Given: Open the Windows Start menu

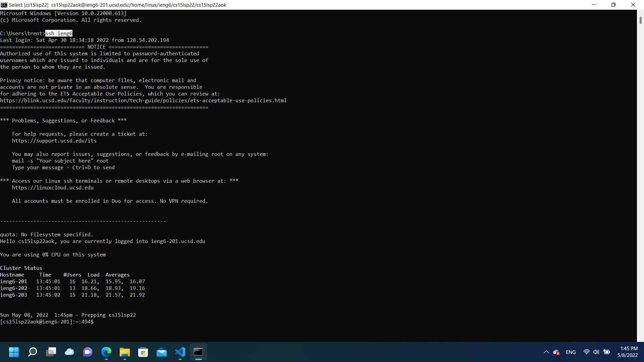Looking at the screenshot, I should (14, 352).
